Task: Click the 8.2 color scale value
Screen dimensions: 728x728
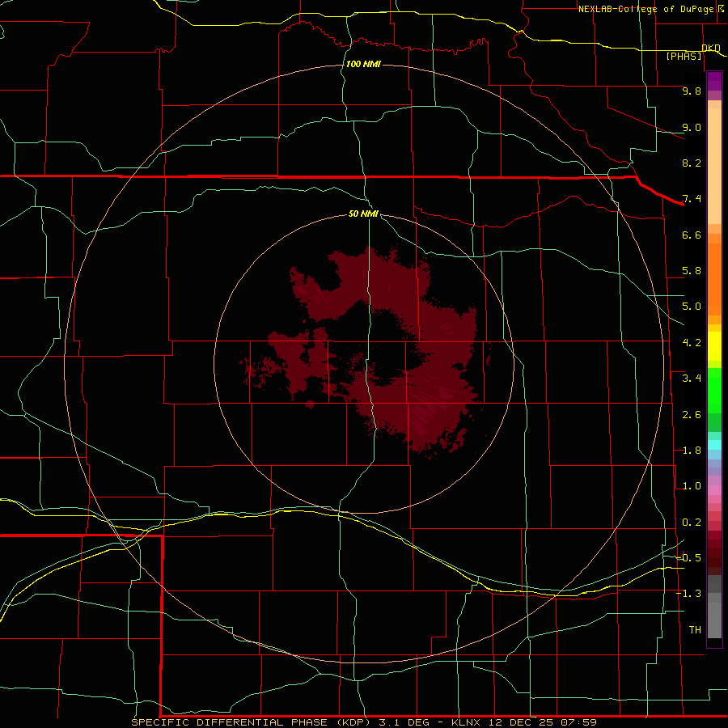Action: pyautogui.click(x=692, y=163)
